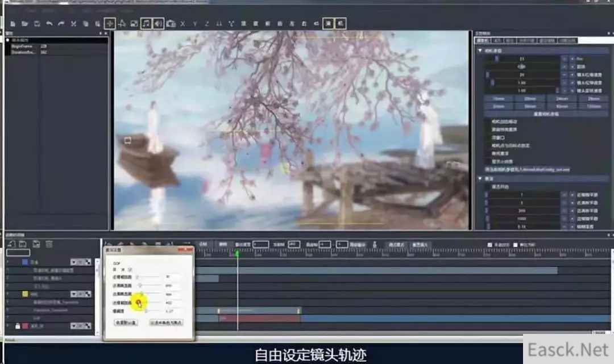
Task: Select the first tab of right properties panel
Action: (482, 40)
